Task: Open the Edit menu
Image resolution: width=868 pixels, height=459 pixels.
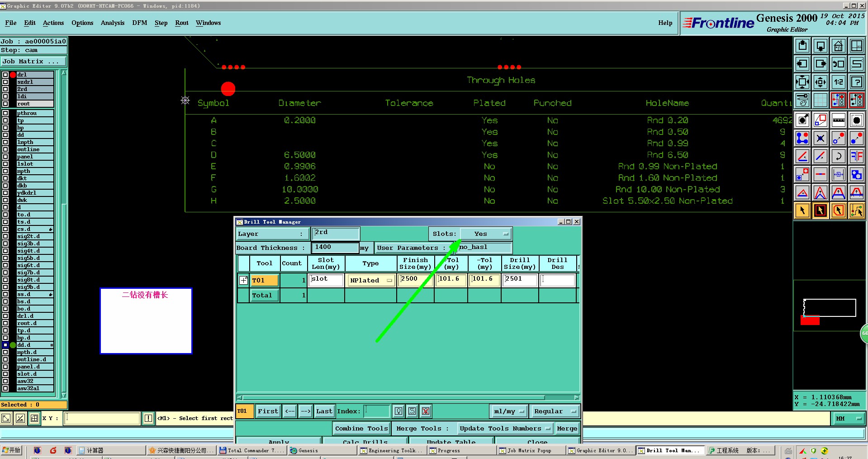Action: pos(30,23)
